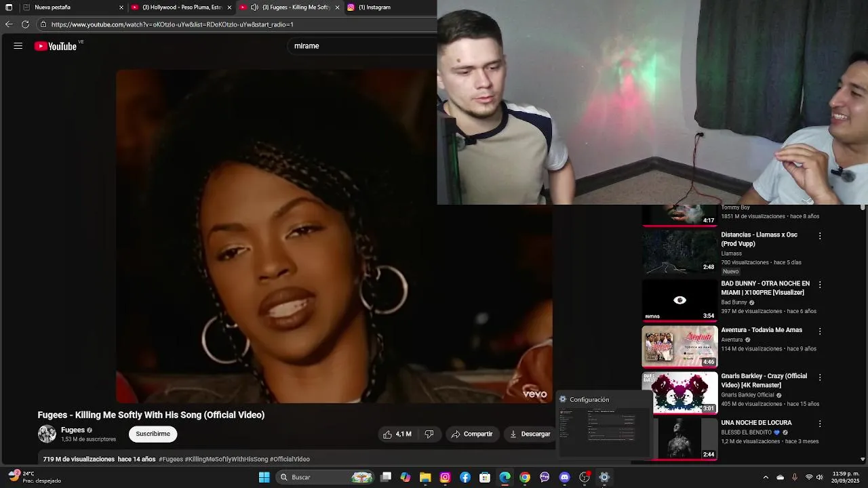Close the Hollywood - Peso Pluma tab
The height and width of the screenshot is (488, 868).
point(229,7)
